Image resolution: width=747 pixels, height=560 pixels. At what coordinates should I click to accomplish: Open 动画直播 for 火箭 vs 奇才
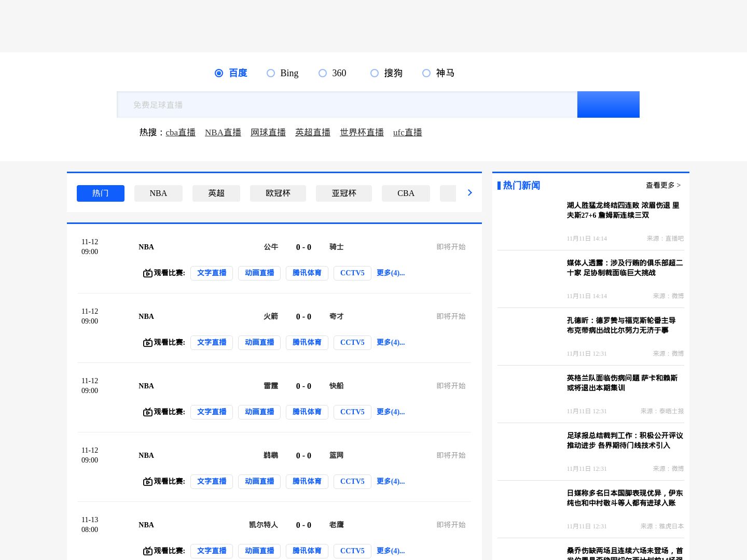[259, 343]
